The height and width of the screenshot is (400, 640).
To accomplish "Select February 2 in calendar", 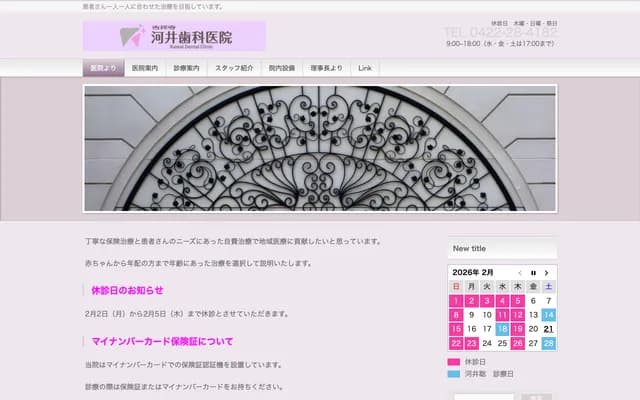I will [x=471, y=301].
